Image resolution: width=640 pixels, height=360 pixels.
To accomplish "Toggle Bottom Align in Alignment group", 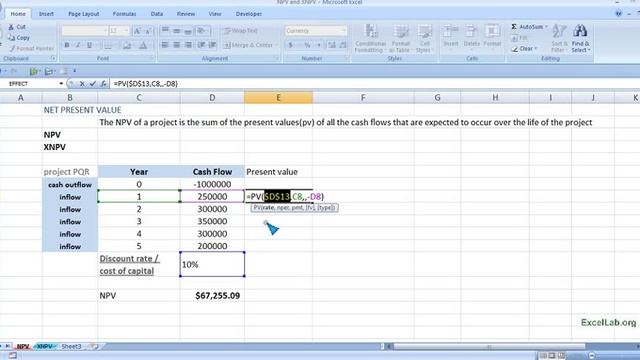I will (188, 31).
